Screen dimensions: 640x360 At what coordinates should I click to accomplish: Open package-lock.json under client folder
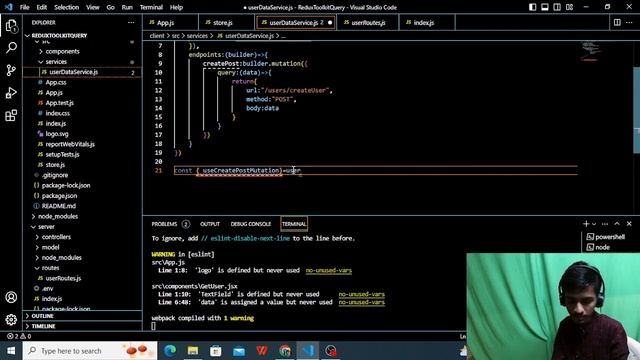point(66,185)
